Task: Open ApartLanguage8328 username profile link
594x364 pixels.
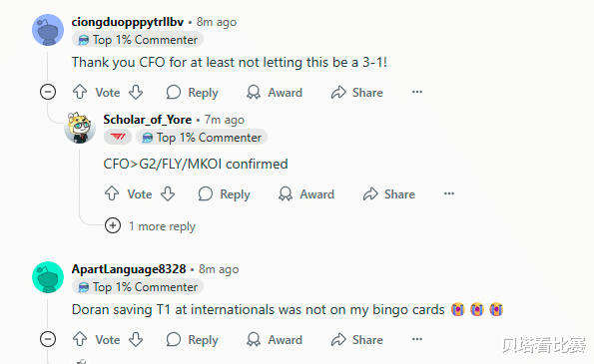Action: pos(129,269)
